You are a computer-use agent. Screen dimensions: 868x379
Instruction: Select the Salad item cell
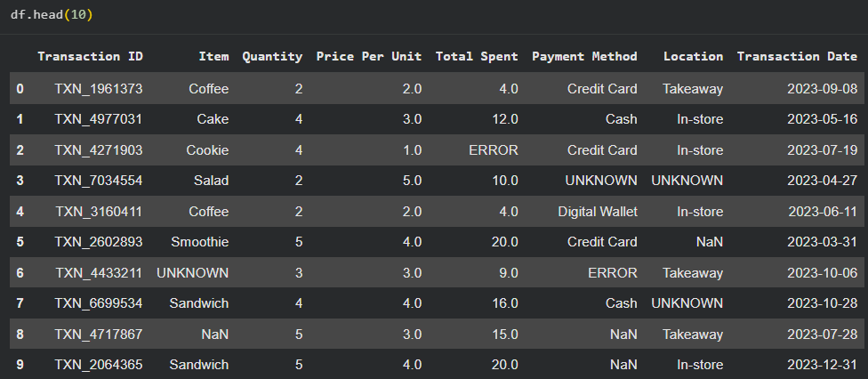coord(211,181)
